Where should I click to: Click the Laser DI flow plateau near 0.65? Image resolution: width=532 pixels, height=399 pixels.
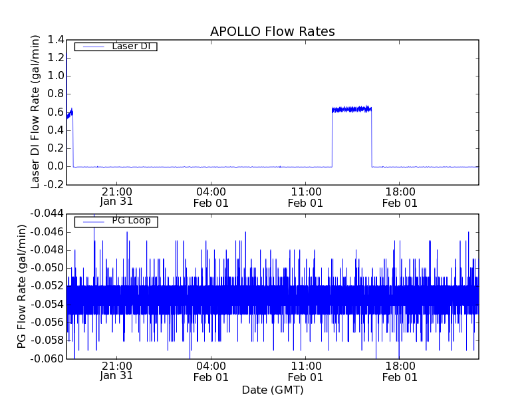(x=352, y=109)
